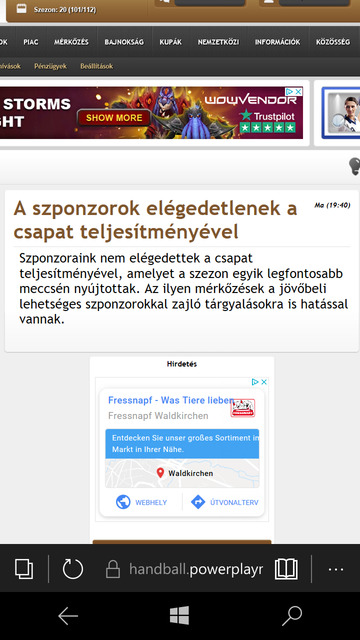
Task: Open the BAJNOKSÁG menu
Action: (x=124, y=42)
